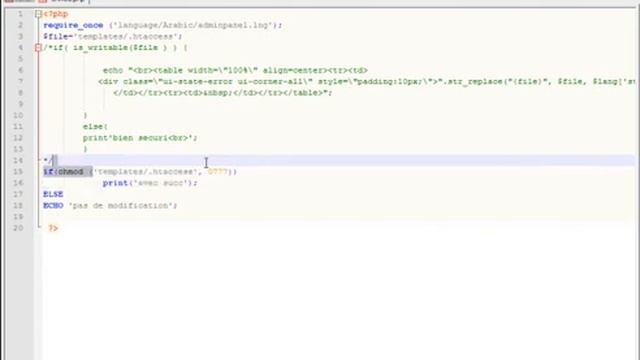
Task: Click the closing brace on line 10
Action: coord(85,116)
